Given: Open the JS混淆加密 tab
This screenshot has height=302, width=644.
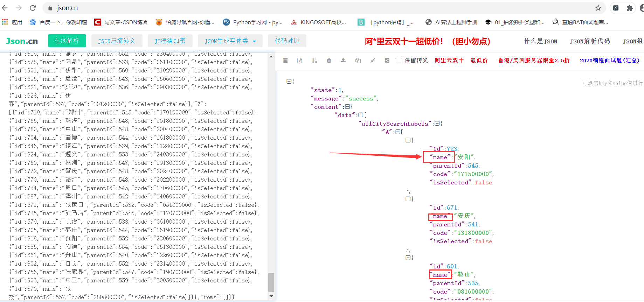Looking at the screenshot, I should [170, 41].
